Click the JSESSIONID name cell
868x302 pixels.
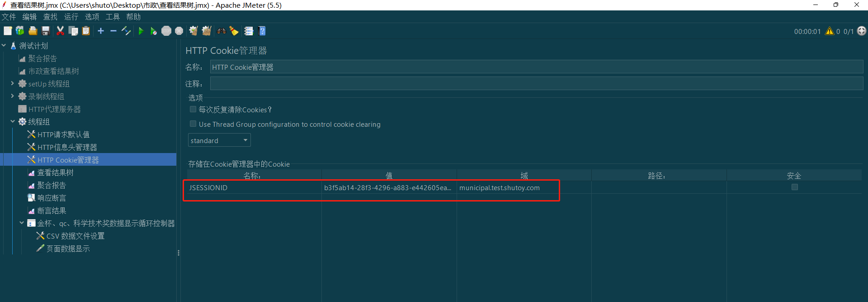click(x=254, y=187)
